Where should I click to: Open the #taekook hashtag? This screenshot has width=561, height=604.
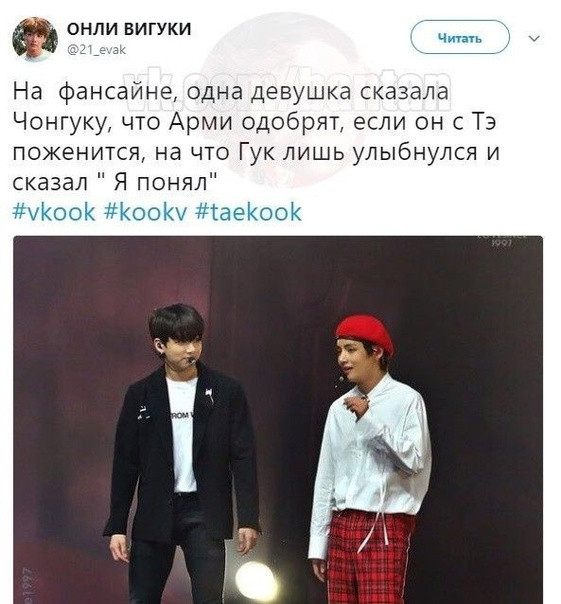(x=249, y=212)
